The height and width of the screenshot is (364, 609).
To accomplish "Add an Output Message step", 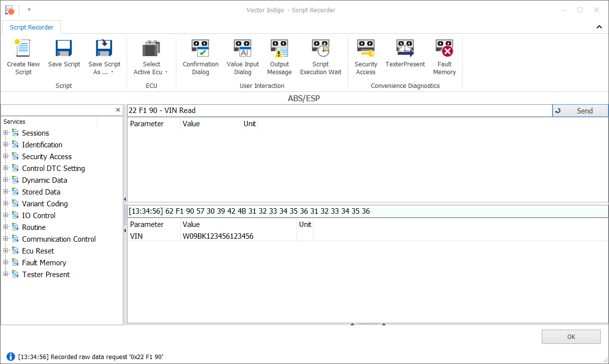I will pos(279,57).
